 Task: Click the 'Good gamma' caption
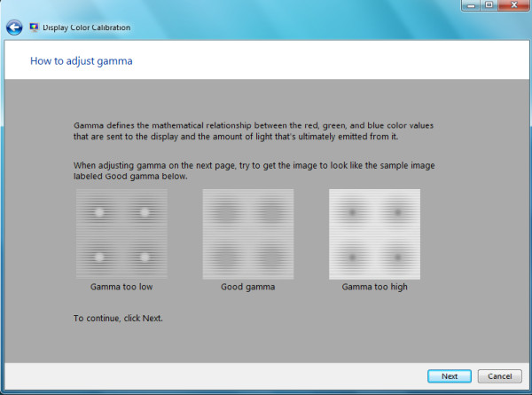coord(248,287)
